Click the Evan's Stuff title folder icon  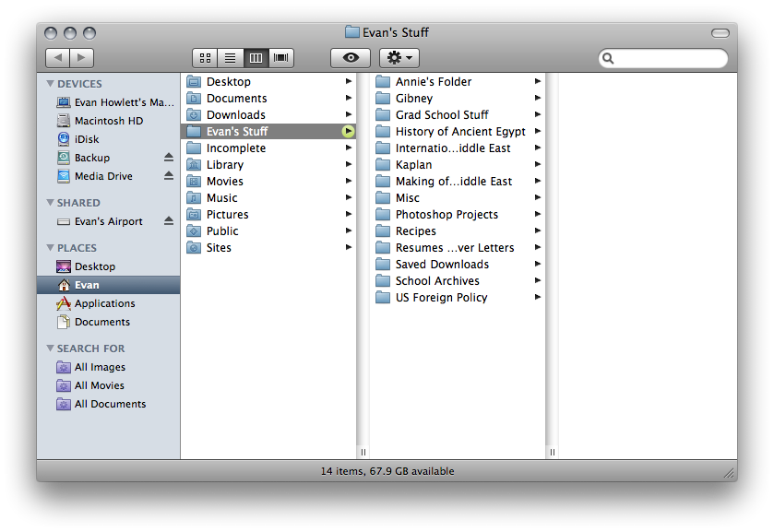[x=352, y=32]
